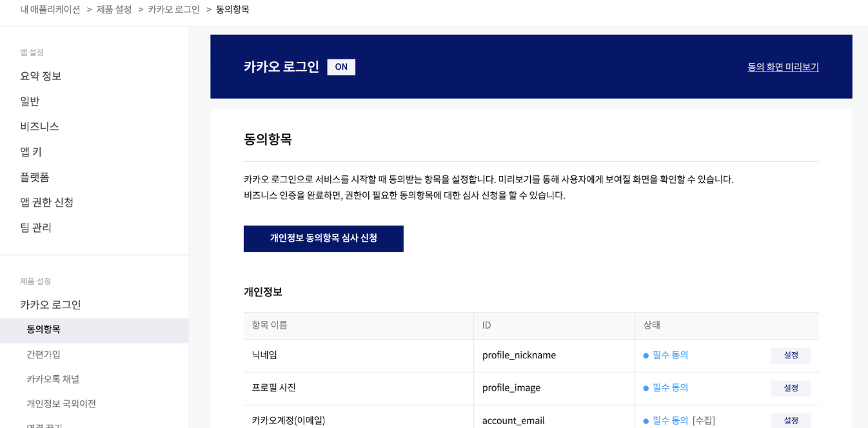Image resolution: width=868 pixels, height=428 pixels.
Task: Click 개인정보 동의항목 심사 신청 button
Action: (x=324, y=238)
